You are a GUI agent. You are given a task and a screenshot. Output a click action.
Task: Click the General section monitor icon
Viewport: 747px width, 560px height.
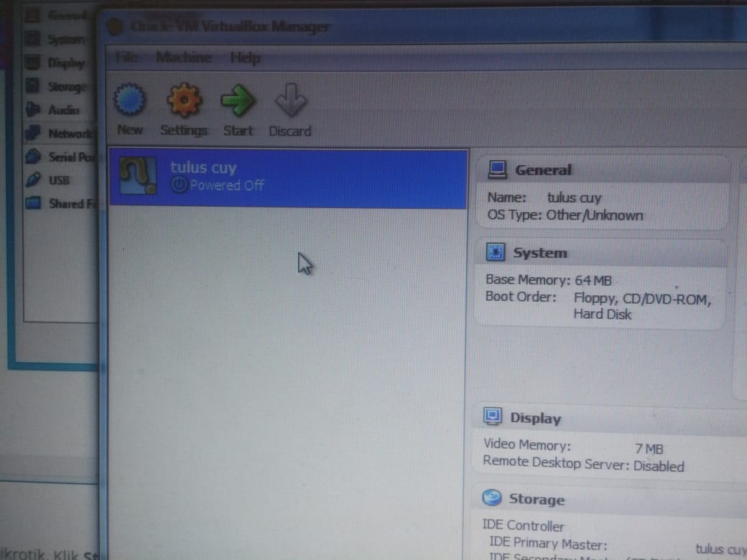click(x=497, y=169)
